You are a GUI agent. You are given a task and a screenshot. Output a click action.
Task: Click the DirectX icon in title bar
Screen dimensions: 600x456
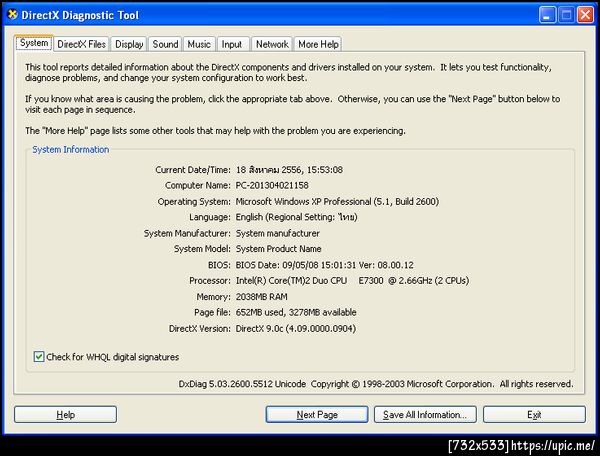(x=13, y=15)
